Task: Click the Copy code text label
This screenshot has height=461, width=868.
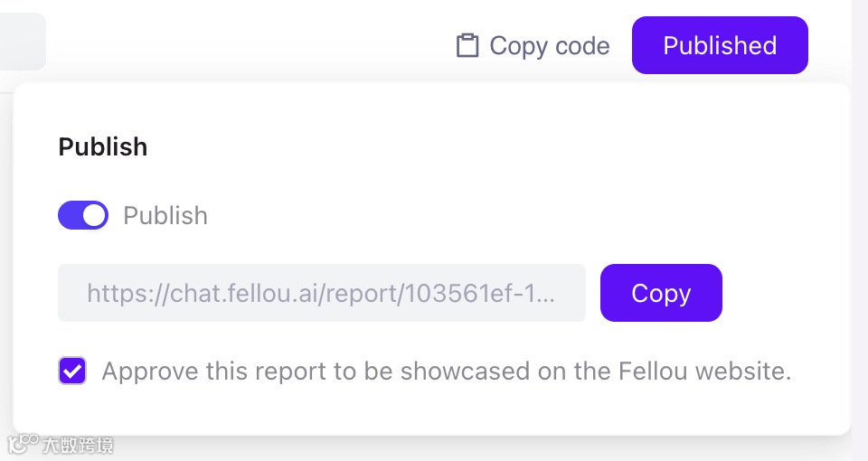Action: [x=549, y=45]
